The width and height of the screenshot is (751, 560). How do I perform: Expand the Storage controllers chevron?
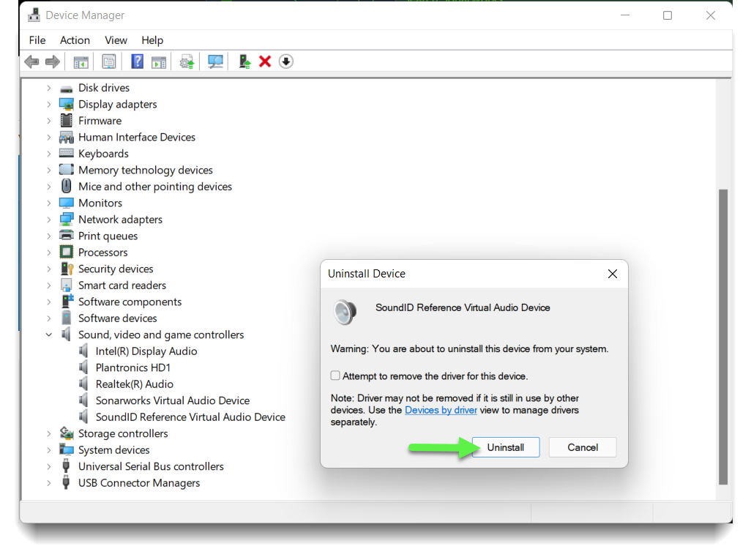[x=49, y=433]
